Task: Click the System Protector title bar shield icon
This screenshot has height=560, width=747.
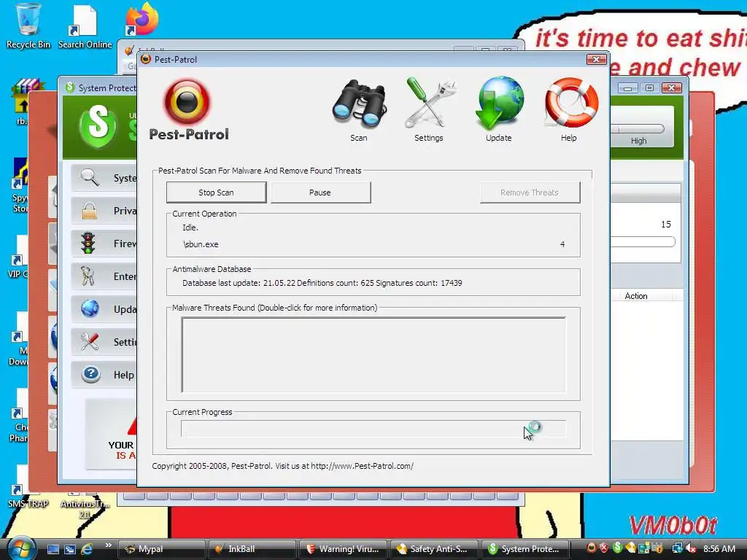Action: 70,87
